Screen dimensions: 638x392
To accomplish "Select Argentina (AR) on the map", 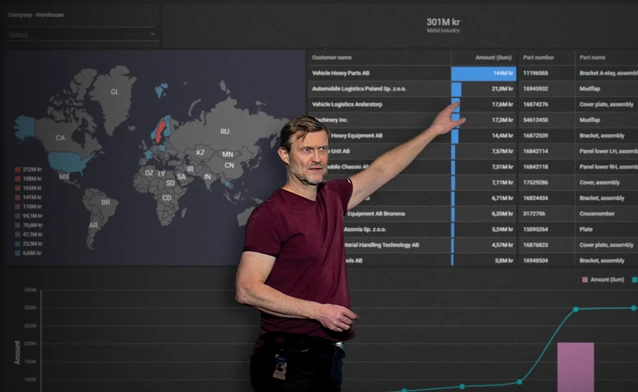I will click(94, 225).
